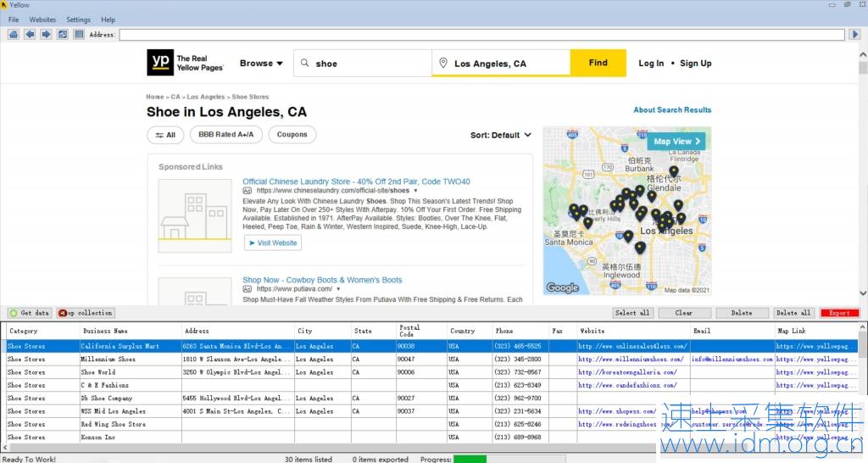Select the Red Wing Shoe Store row
This screenshot has height=463, width=868.
click(x=431, y=424)
